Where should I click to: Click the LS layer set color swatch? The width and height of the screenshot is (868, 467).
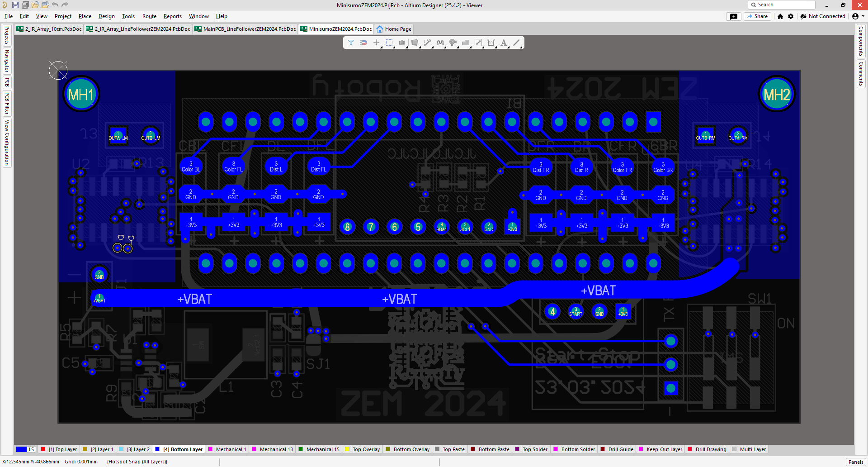[x=21, y=449]
